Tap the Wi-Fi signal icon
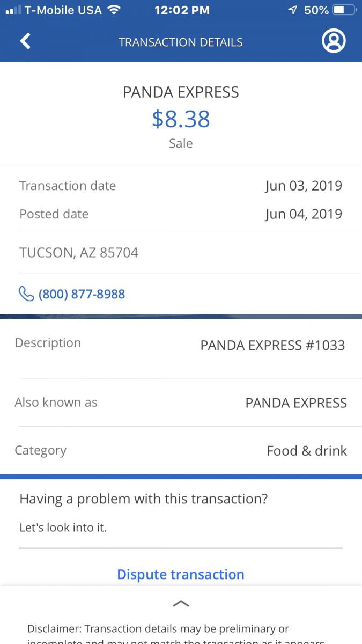This screenshot has width=362, height=644. (114, 10)
